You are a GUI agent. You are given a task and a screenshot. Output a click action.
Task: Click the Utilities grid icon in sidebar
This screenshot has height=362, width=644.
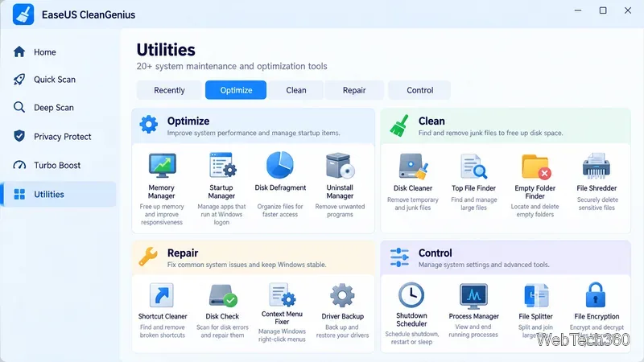pos(19,194)
